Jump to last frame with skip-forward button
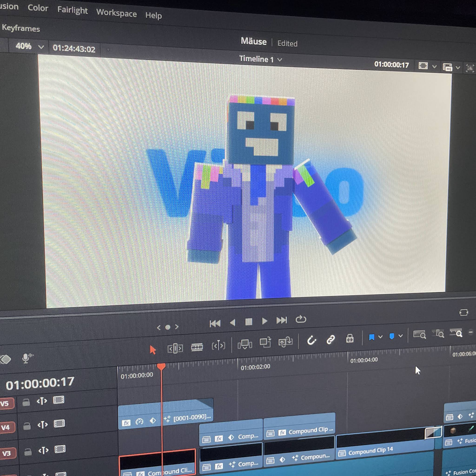This screenshot has height=476, width=476. (282, 320)
